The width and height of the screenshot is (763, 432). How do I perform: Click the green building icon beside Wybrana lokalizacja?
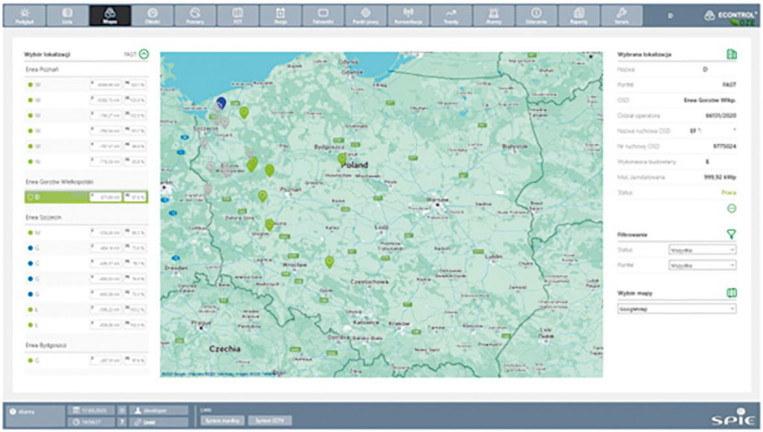pyautogui.click(x=731, y=54)
